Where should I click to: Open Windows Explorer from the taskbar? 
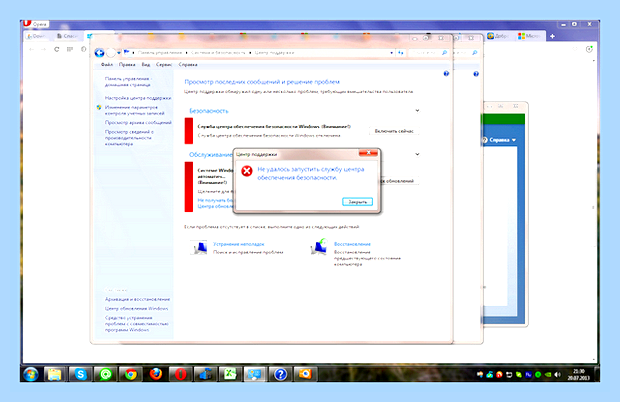(x=55, y=374)
